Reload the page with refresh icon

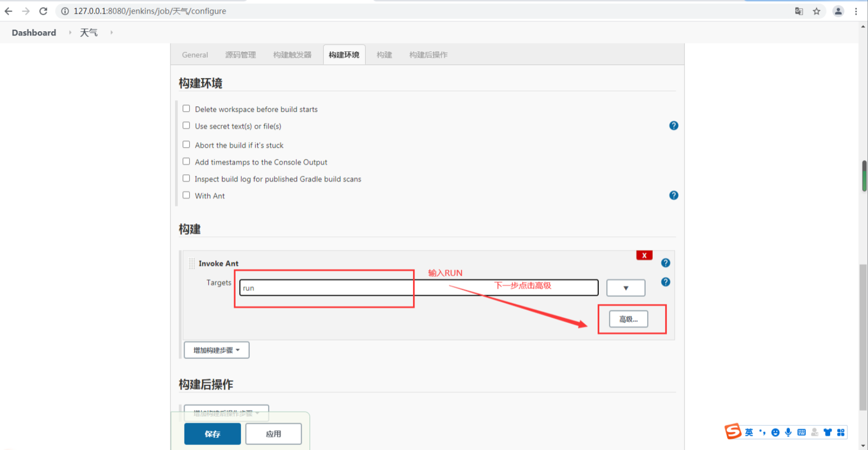(x=43, y=11)
